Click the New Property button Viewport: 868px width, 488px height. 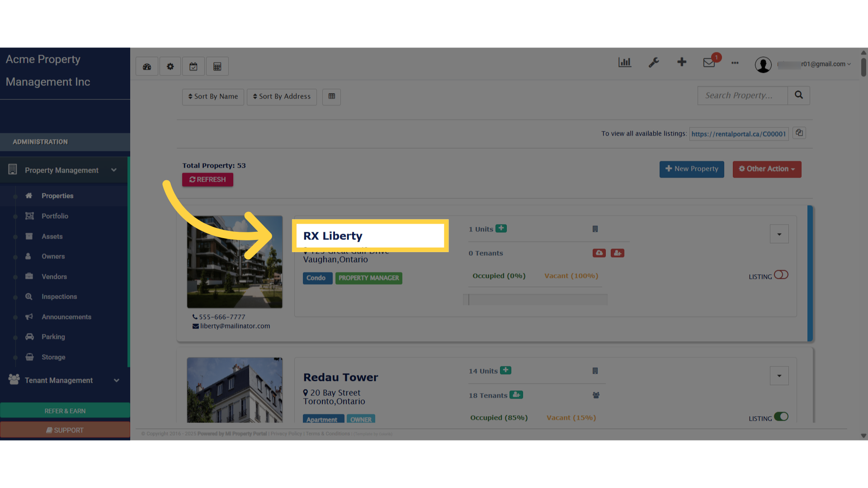692,169
